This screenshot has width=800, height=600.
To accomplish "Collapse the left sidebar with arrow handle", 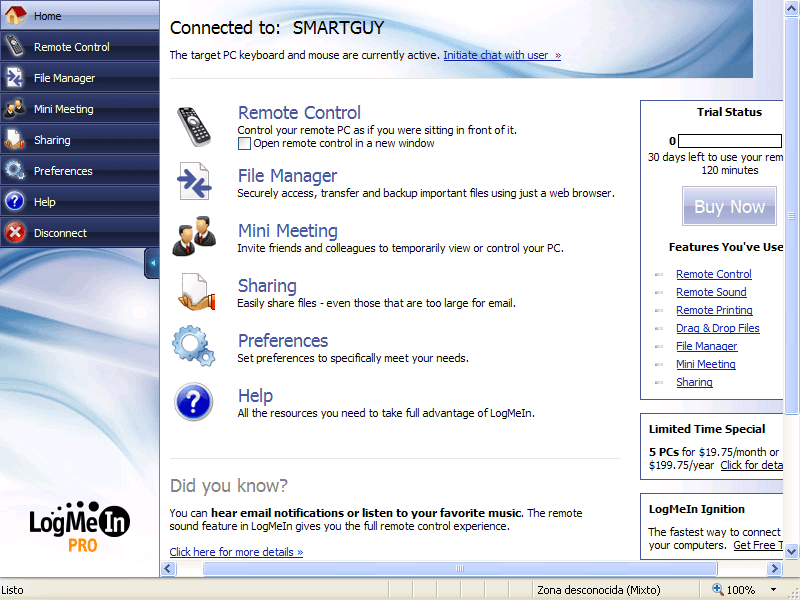I will pos(152,264).
